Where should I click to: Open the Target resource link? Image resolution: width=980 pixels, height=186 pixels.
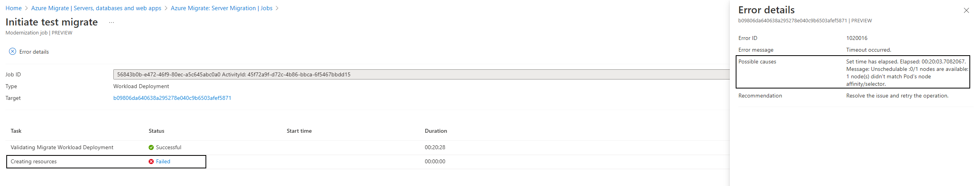point(172,98)
